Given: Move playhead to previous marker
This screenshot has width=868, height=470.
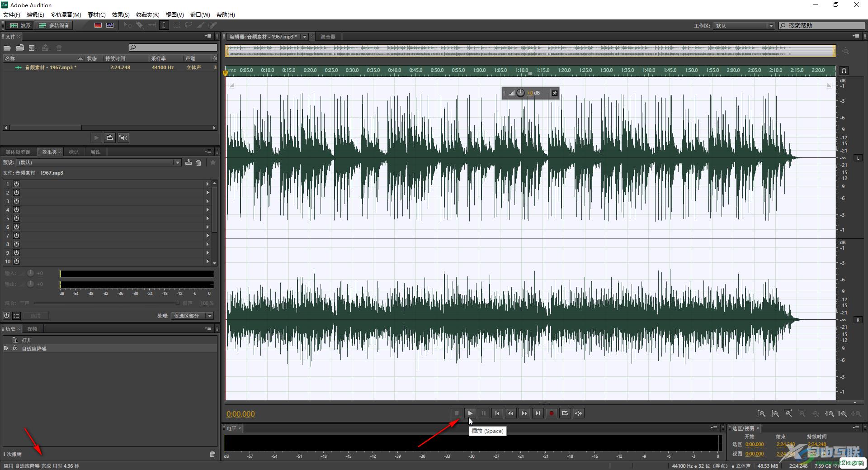Looking at the screenshot, I should [497, 413].
